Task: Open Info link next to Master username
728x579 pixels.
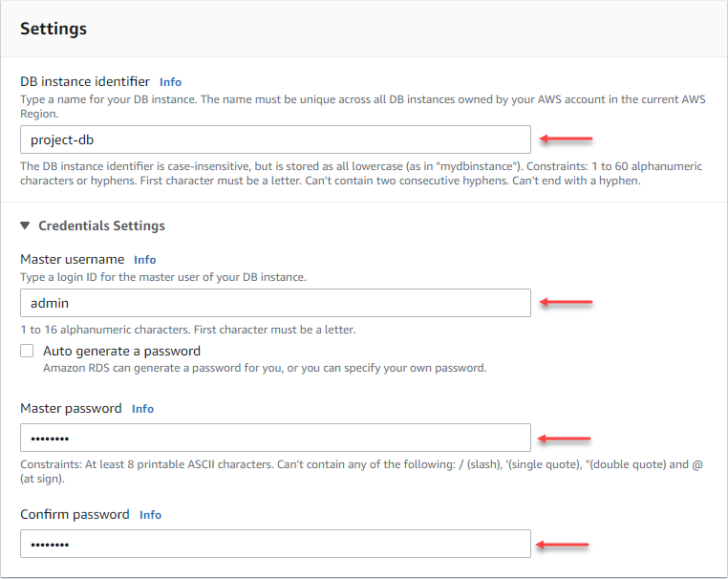Action: coord(144,260)
